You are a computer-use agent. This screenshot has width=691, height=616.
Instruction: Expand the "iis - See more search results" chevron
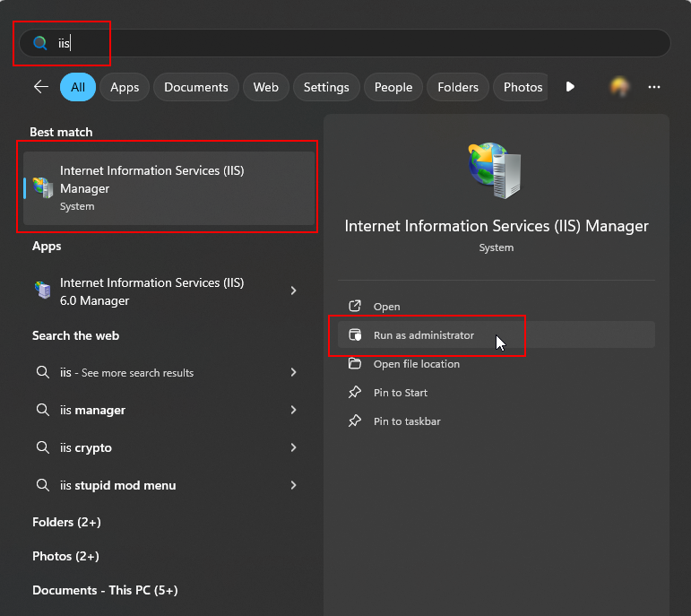tap(293, 372)
